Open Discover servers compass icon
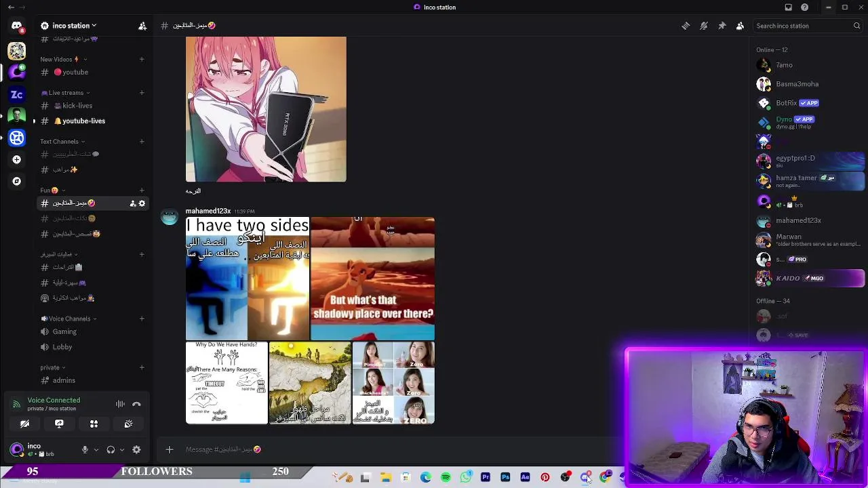This screenshot has height=488, width=868. click(x=17, y=182)
